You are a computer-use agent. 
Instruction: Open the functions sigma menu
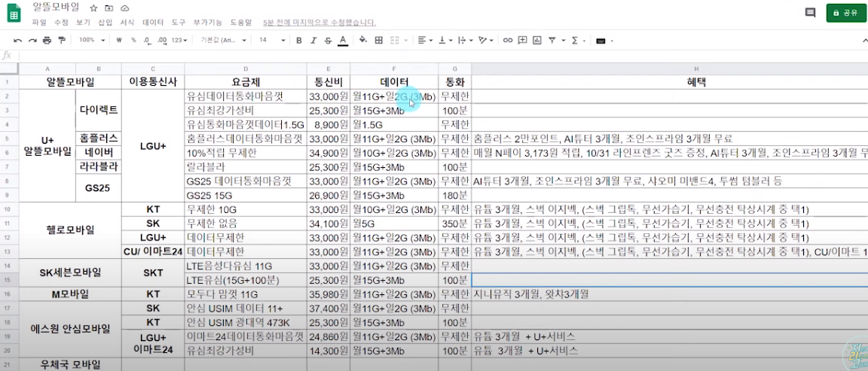point(575,41)
